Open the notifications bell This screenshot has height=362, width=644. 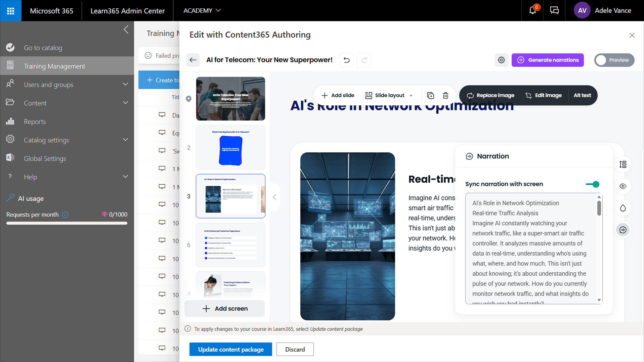tap(532, 10)
